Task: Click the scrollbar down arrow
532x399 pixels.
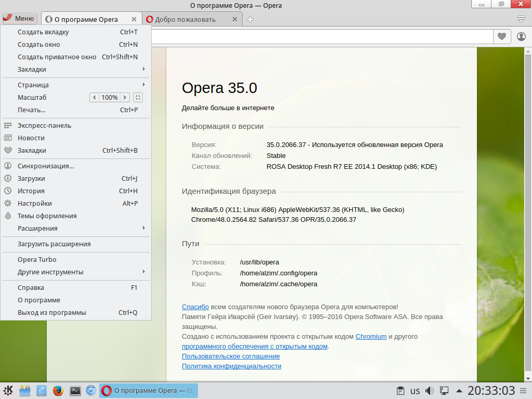Action: 528,378
